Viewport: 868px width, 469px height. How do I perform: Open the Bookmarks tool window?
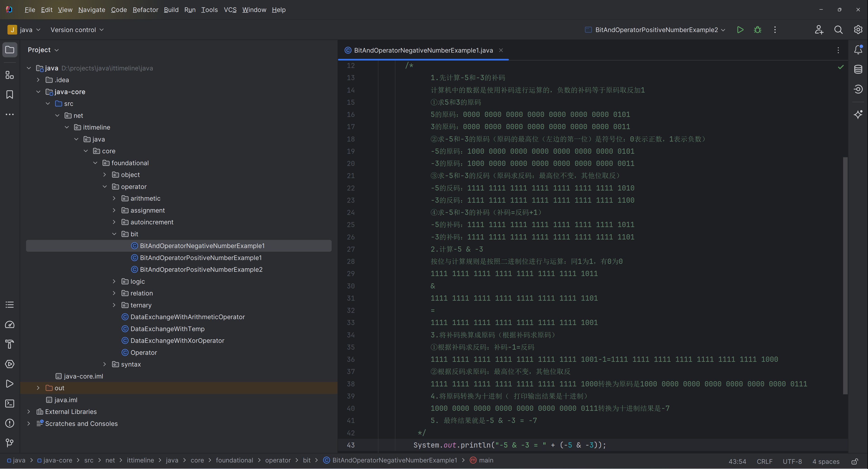pos(10,95)
